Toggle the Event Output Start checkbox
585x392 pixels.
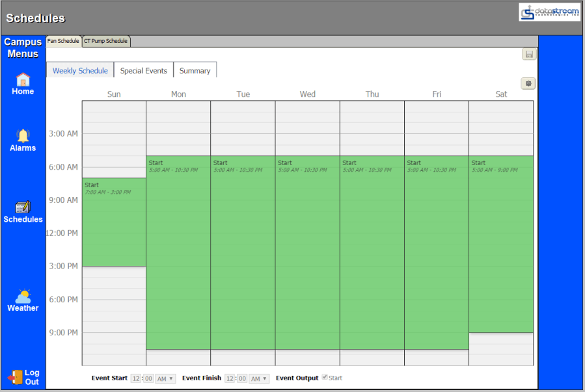[325, 378]
